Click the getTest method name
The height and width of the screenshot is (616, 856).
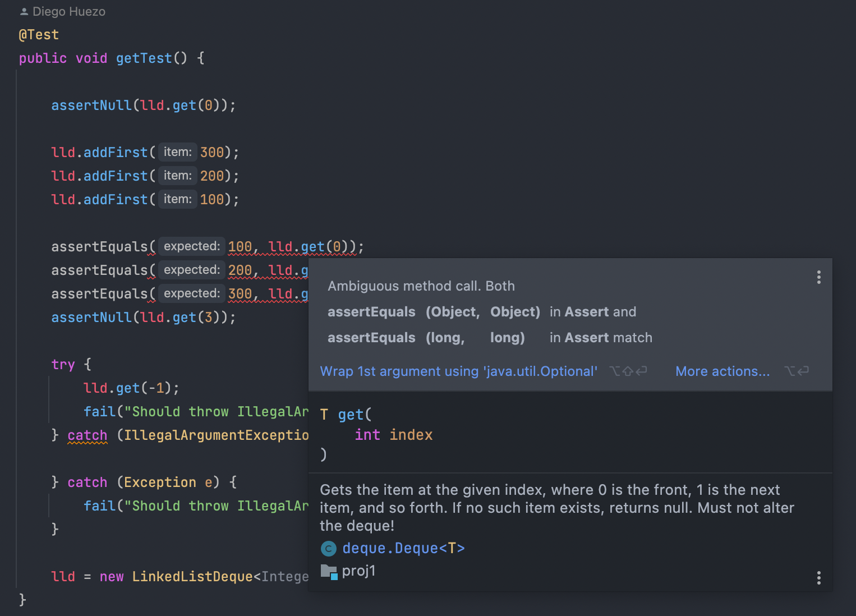(x=144, y=58)
